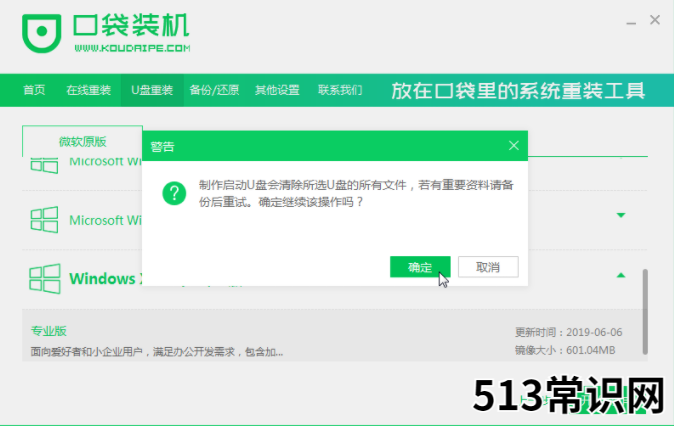Close the 口袋装机 window

655,20
